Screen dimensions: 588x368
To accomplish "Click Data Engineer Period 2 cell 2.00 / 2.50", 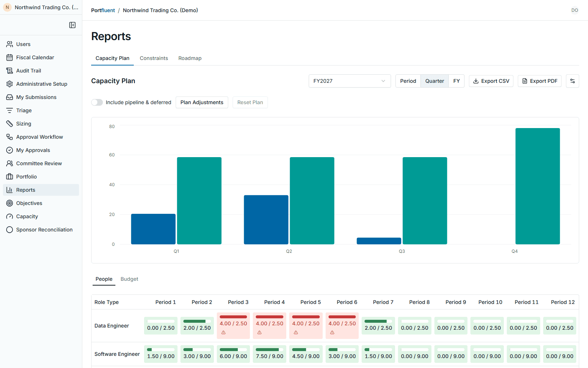I will (x=197, y=326).
